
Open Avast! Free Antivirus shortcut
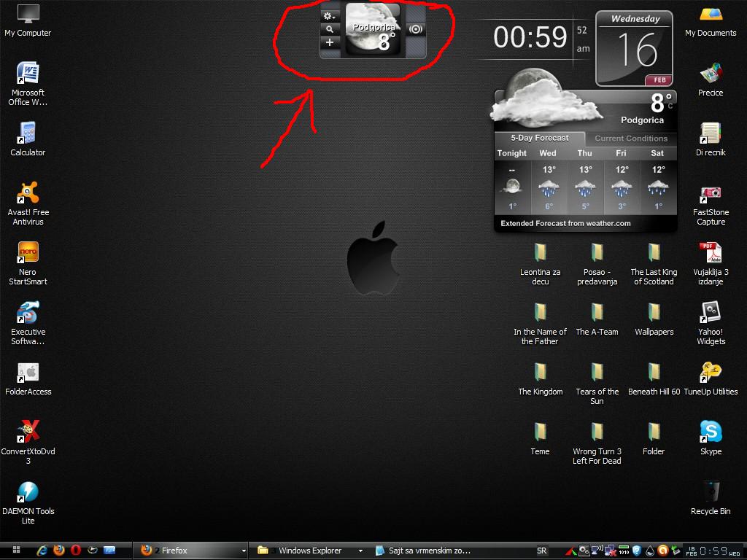coord(28,203)
